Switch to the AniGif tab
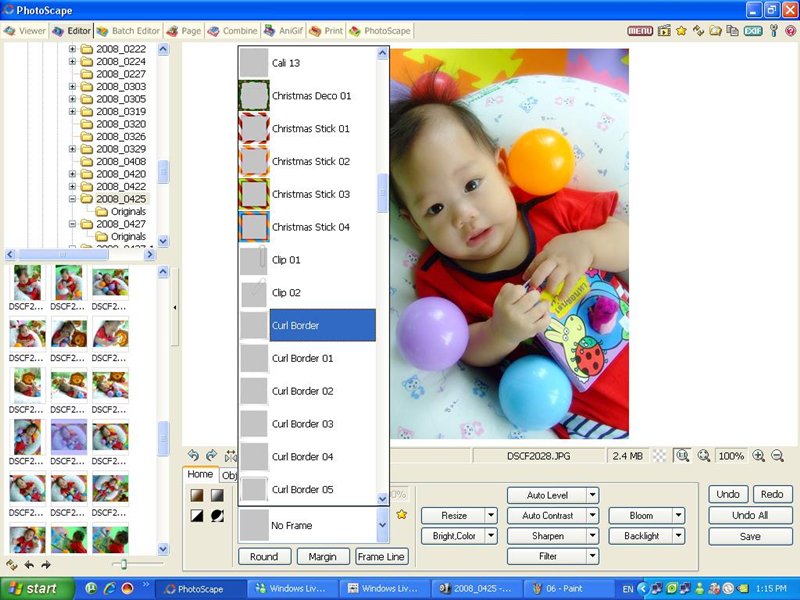Image resolution: width=800 pixels, height=600 pixels. pyautogui.click(x=283, y=31)
